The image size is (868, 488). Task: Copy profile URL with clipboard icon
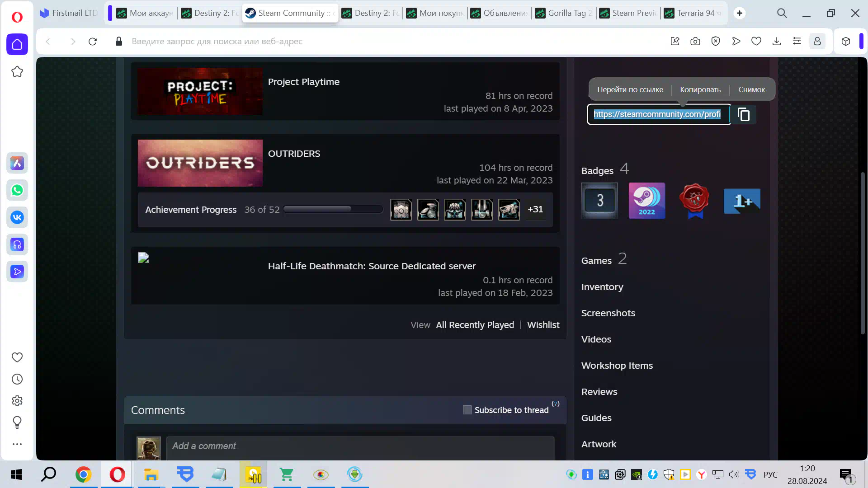744,115
